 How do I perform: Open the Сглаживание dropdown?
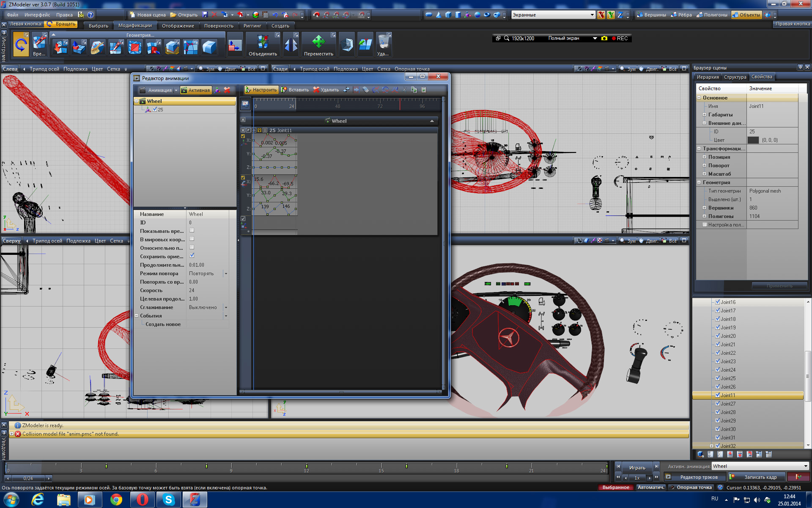(226, 307)
